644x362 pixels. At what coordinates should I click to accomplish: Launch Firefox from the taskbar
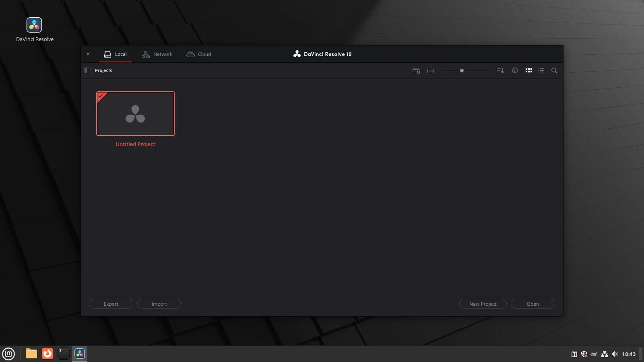[47, 354]
